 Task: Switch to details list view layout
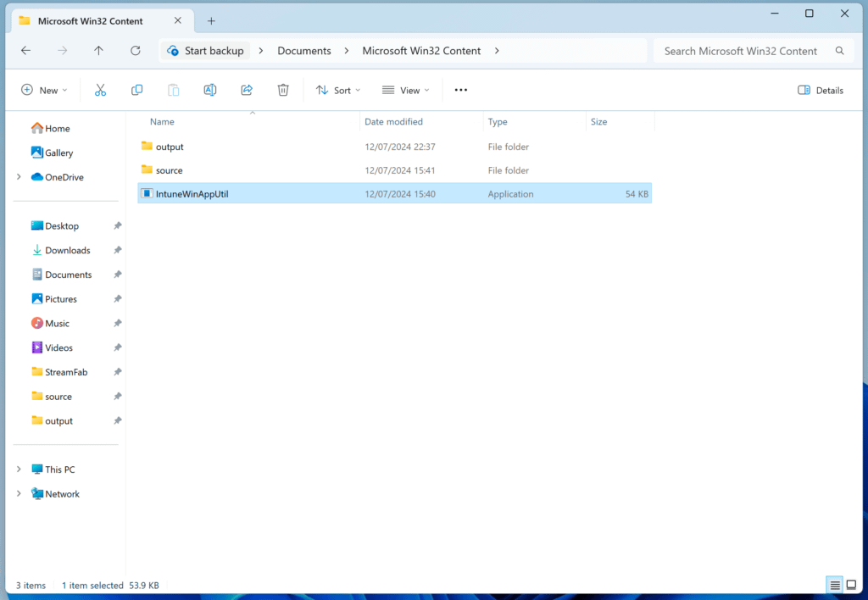coord(835,586)
